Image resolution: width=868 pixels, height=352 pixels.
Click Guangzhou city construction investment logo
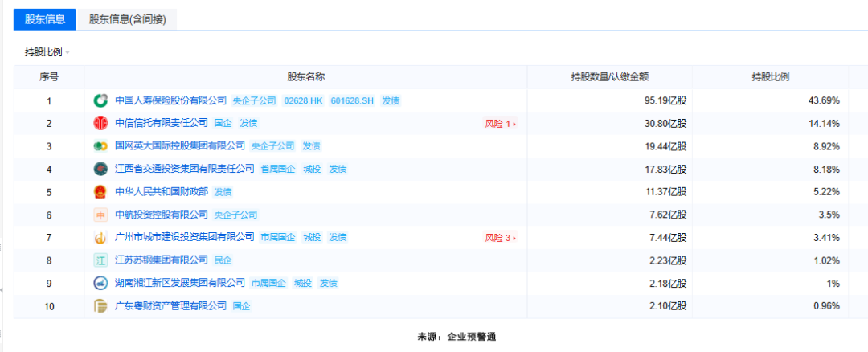(x=100, y=237)
